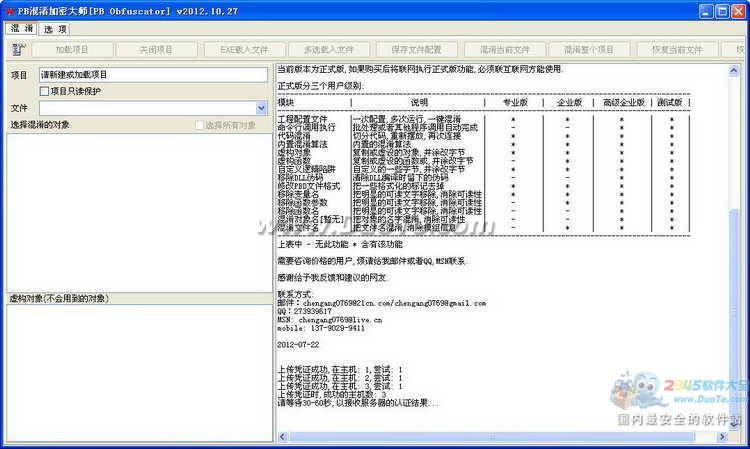Click the 多选载入文件 toolbar button
Image resolution: width=750 pixels, height=449 pixels.
[x=329, y=49]
